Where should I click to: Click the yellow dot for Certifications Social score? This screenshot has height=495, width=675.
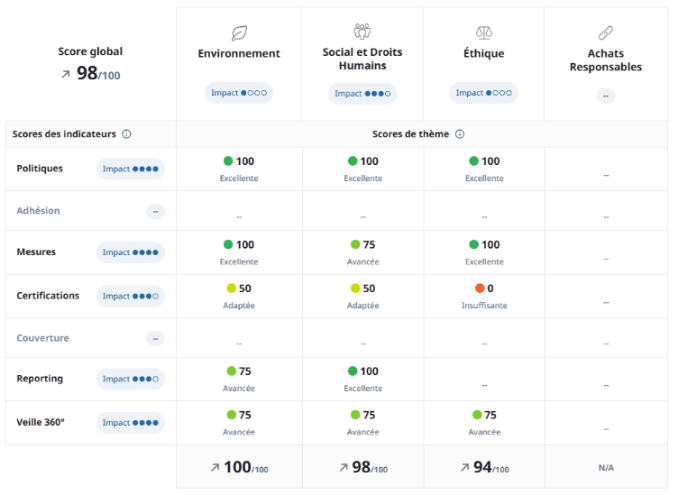[x=355, y=289]
